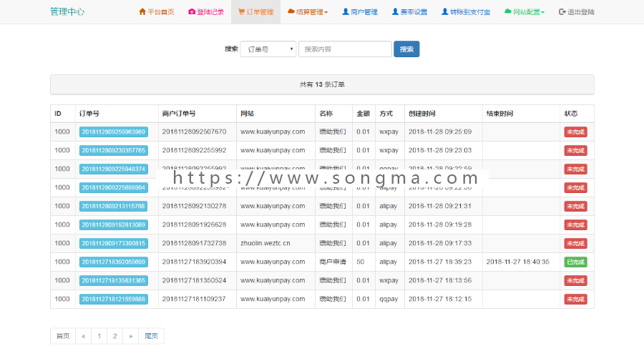Open order 2018112809173390815
This screenshot has width=644, height=356.
[x=113, y=243]
